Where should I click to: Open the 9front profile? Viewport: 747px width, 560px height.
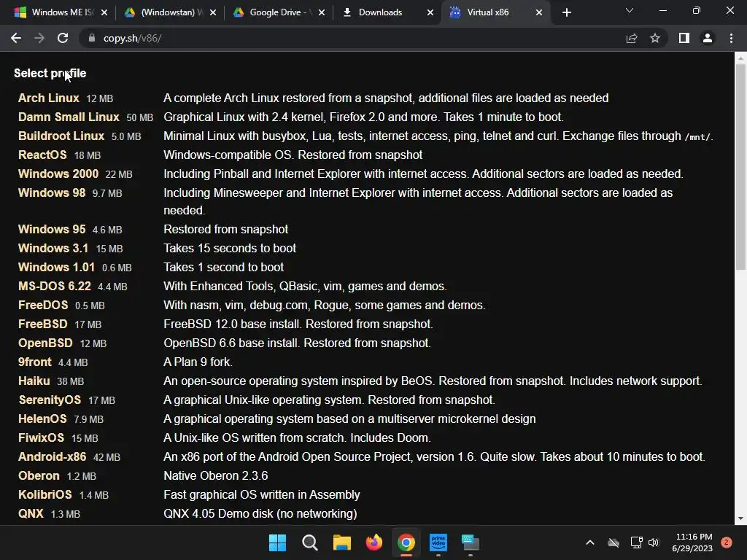34,362
